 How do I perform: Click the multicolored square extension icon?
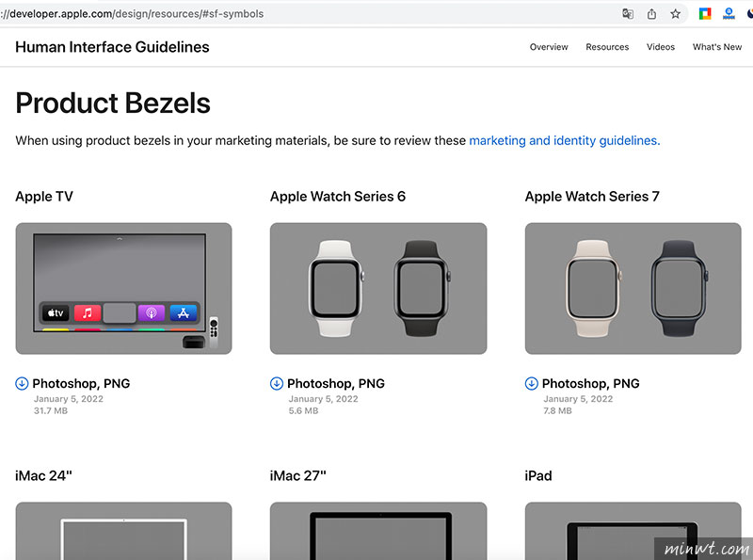coord(704,14)
